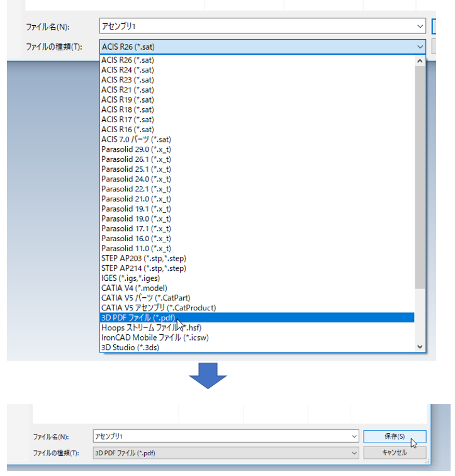Select STEP AP214 (*.stp,*.step) format
Screen dimensions: 455x476
coord(257,268)
